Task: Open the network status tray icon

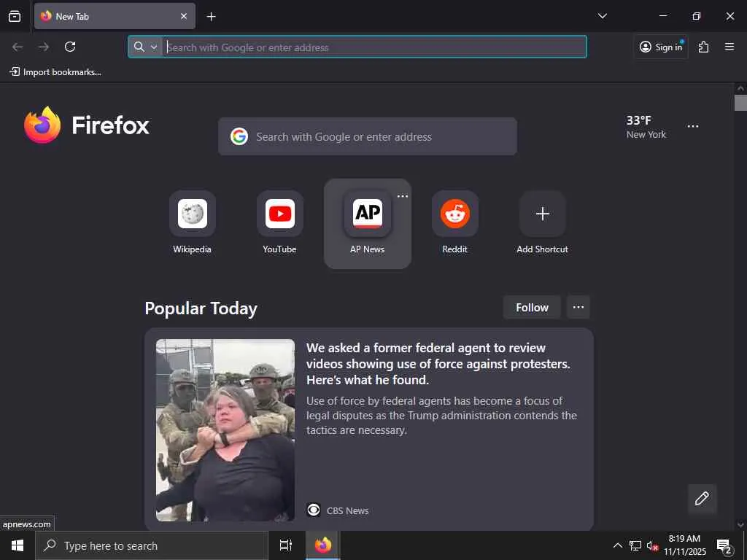Action: point(635,545)
